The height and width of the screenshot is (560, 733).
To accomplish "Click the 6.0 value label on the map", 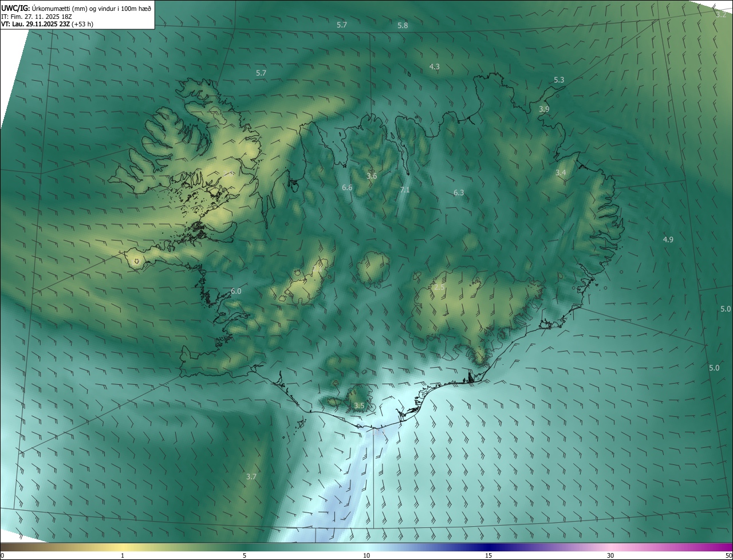I will (x=236, y=291).
